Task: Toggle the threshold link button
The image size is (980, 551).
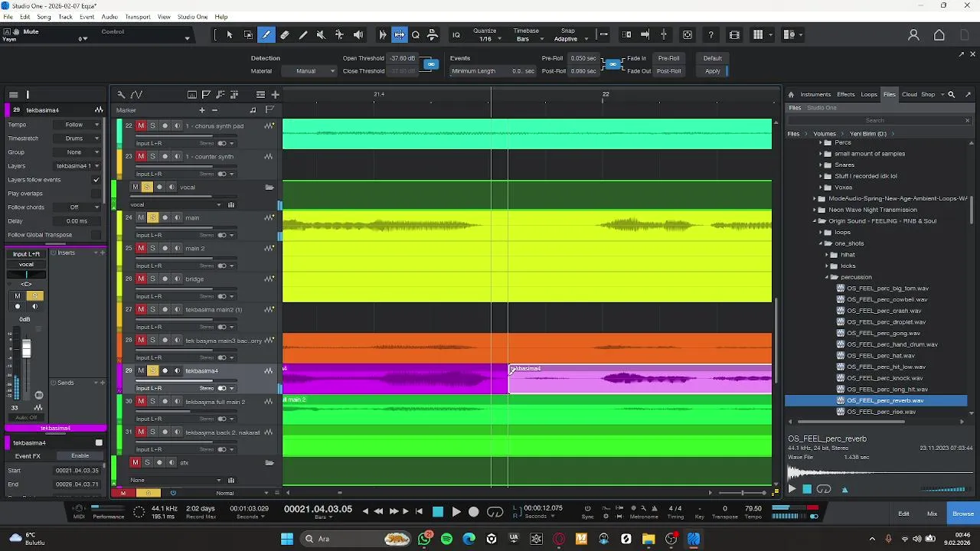Action: pyautogui.click(x=431, y=64)
